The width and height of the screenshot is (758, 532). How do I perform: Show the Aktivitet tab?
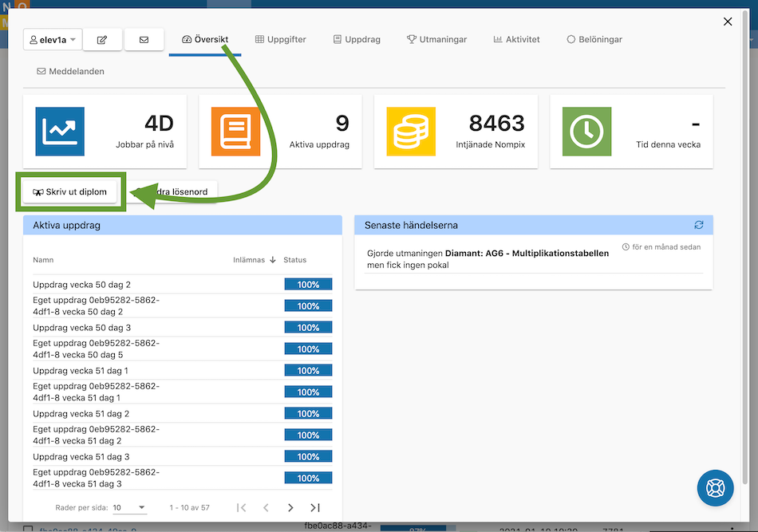point(516,40)
